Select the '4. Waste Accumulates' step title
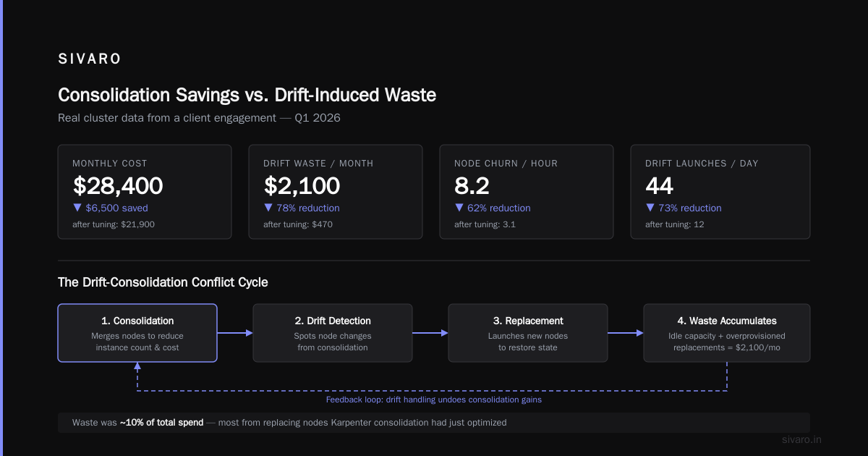Image resolution: width=868 pixels, height=456 pixels. [x=727, y=321]
